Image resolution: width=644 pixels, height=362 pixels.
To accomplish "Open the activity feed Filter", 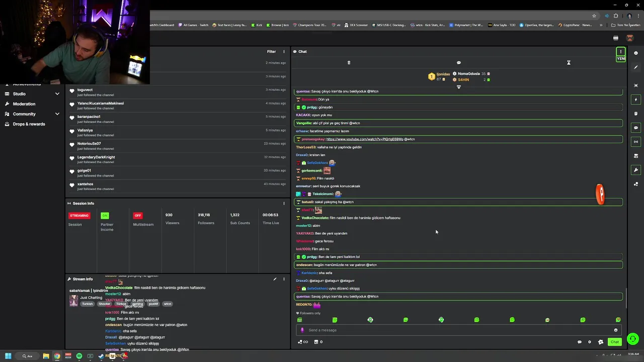I will [x=271, y=52].
